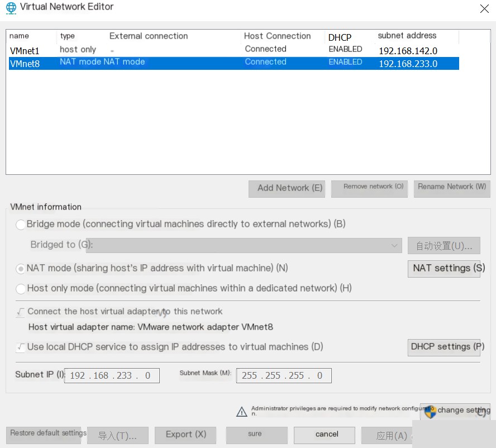Click Remove network (O) button

pos(369,189)
